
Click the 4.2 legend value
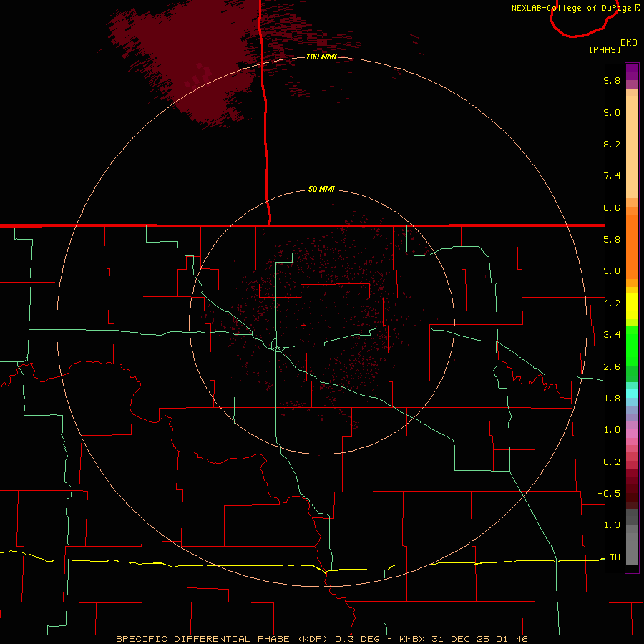click(612, 303)
